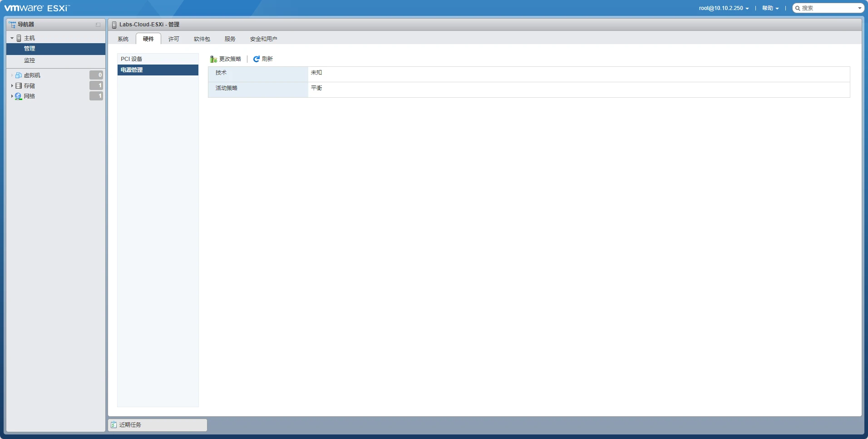The image size is (868, 439).
Task: Click the change policy icon
Action: (x=213, y=59)
